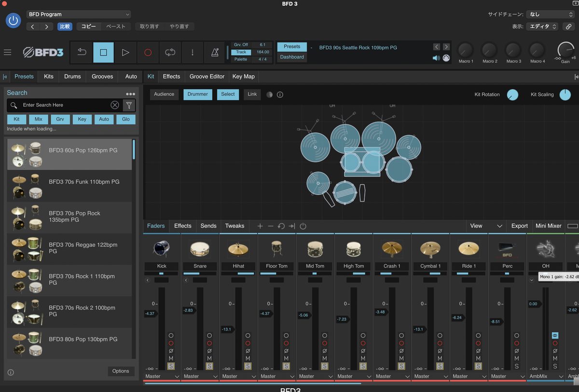Open Kick channel Master output dropdown

click(x=162, y=377)
